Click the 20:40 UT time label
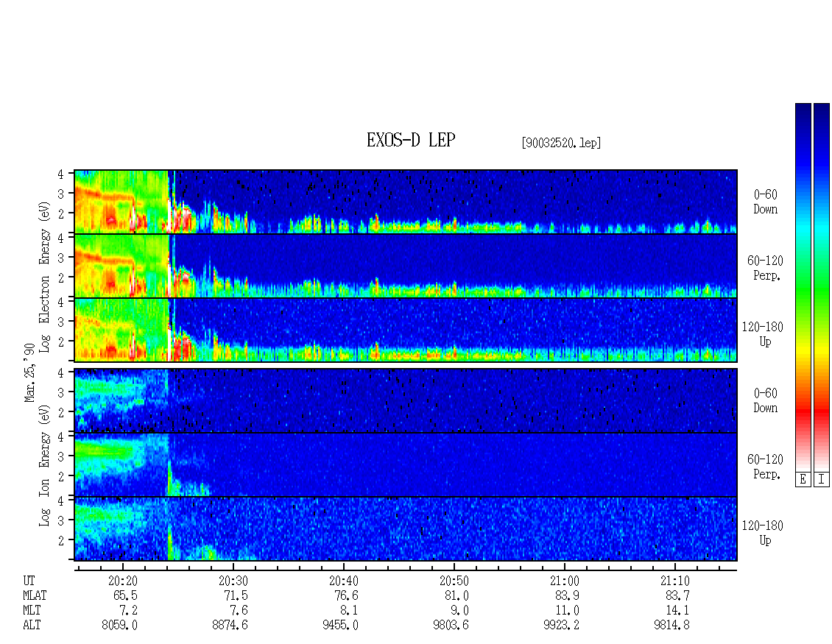This screenshot has width=832, height=644. (343, 581)
